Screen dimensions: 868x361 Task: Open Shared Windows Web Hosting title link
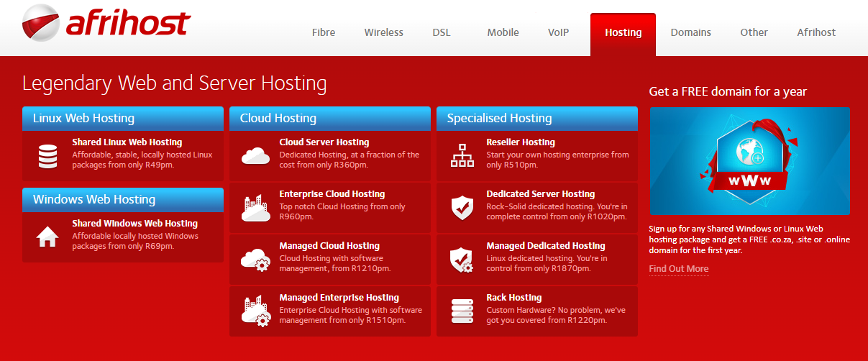coord(134,224)
